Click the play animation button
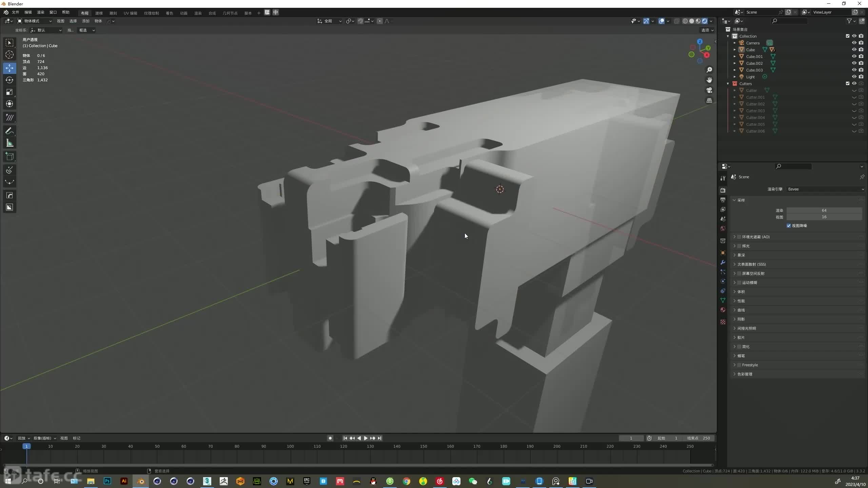Viewport: 868px width, 488px height. pos(366,438)
